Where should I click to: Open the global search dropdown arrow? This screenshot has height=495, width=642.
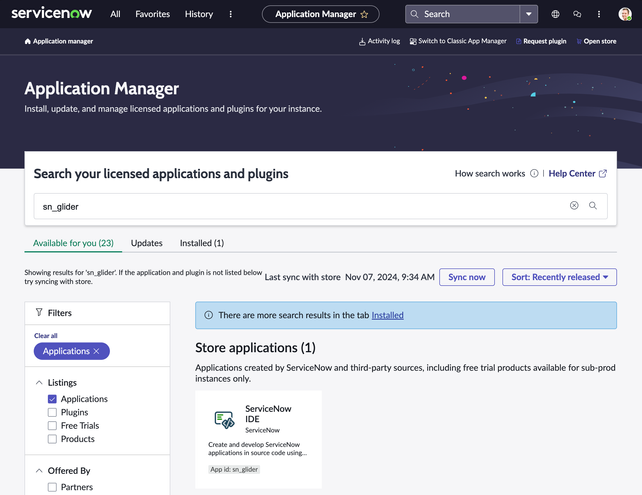click(x=529, y=14)
